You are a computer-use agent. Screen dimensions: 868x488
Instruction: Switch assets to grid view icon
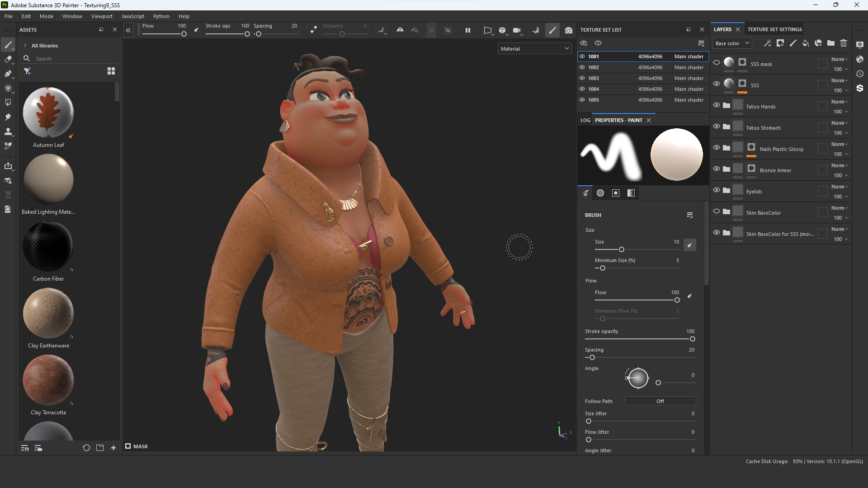click(111, 71)
